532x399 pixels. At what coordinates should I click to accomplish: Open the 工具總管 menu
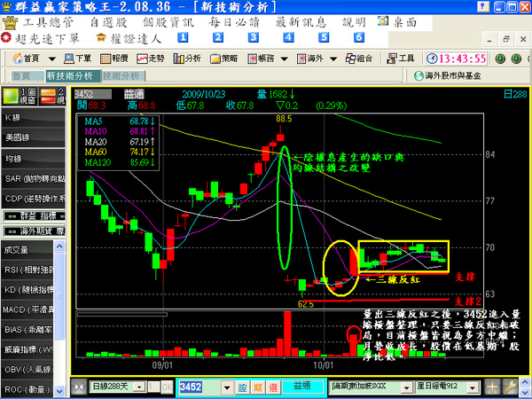(48, 22)
